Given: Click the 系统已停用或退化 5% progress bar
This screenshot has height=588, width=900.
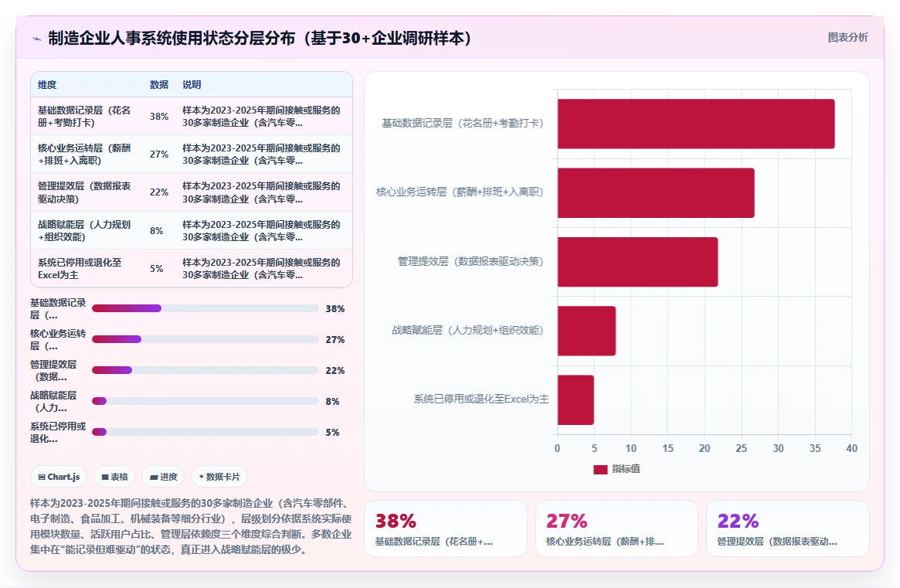Looking at the screenshot, I should click(x=205, y=432).
